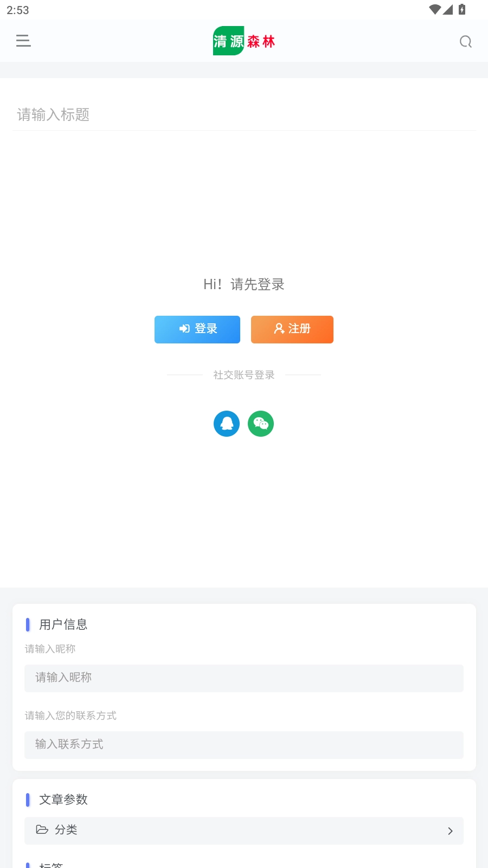The width and height of the screenshot is (488, 868).
Task: Click the 文章参数 section heading
Action: [x=63, y=800]
